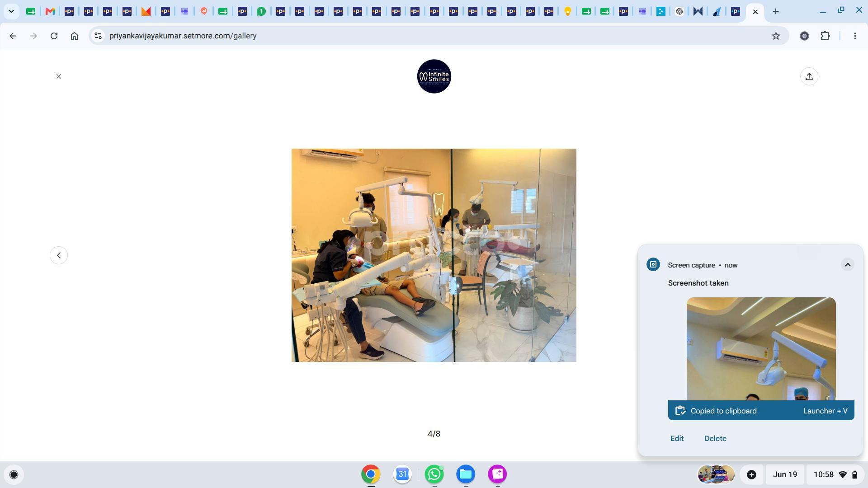Go to the browser home page
868x488 pixels.
tap(74, 36)
